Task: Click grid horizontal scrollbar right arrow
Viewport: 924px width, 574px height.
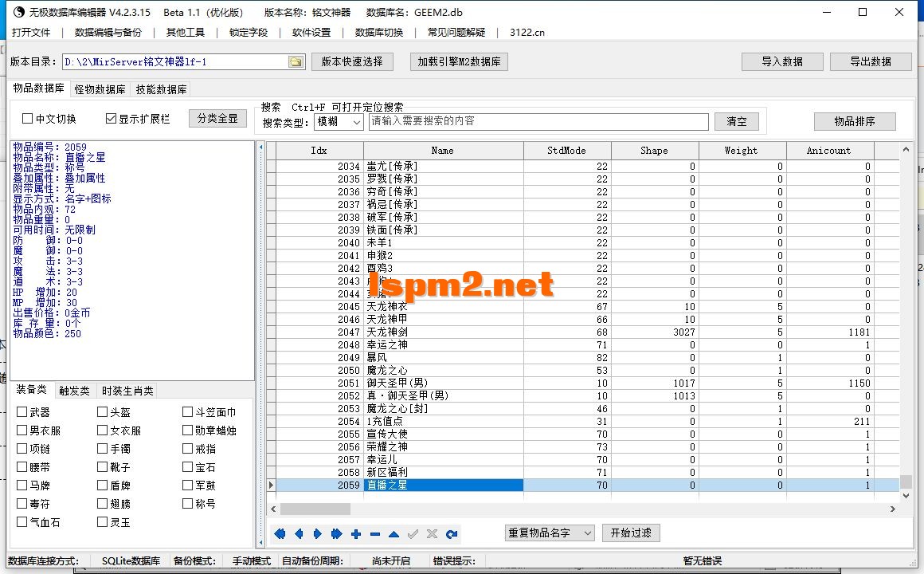Action: [892, 509]
